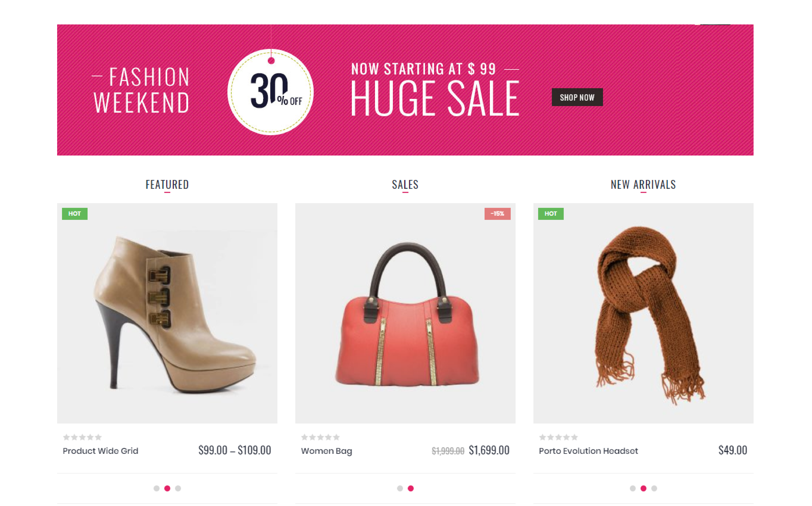Select third carousel dot under New Arrivals

[x=654, y=488]
